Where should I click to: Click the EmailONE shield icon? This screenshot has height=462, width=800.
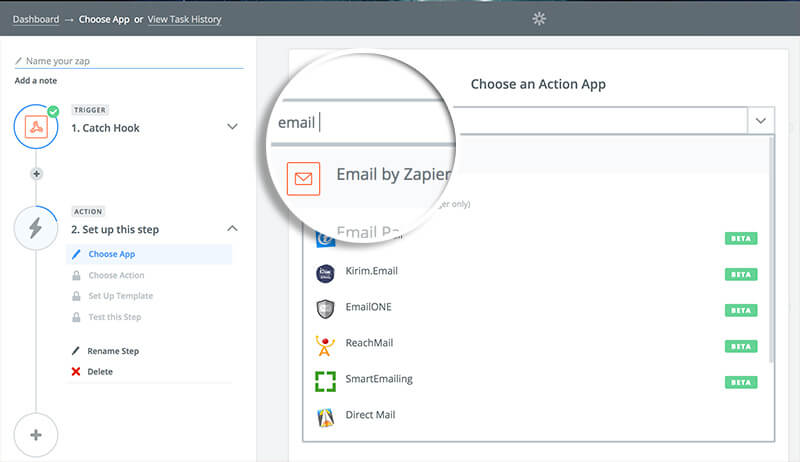(325, 309)
